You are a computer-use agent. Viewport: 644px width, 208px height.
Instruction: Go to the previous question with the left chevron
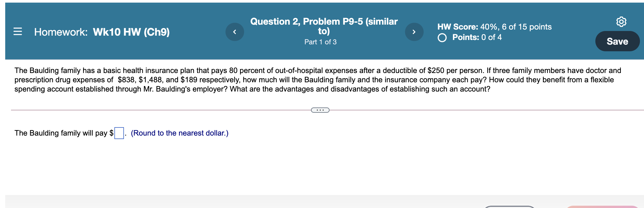(235, 32)
